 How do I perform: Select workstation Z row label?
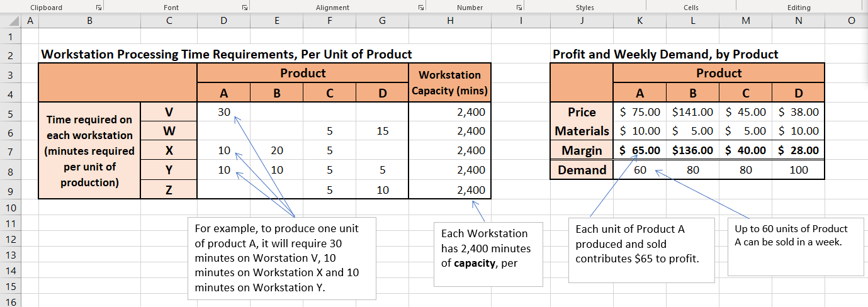pyautogui.click(x=169, y=189)
